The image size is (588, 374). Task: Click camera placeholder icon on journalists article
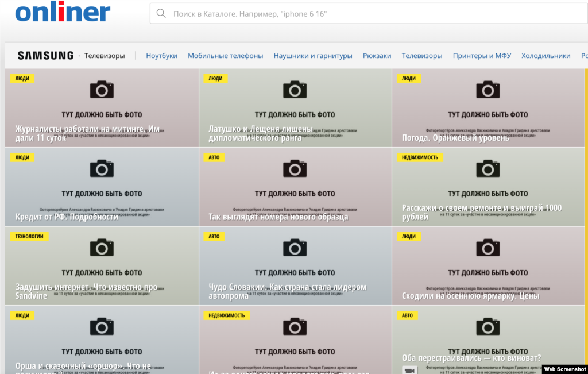102,89
